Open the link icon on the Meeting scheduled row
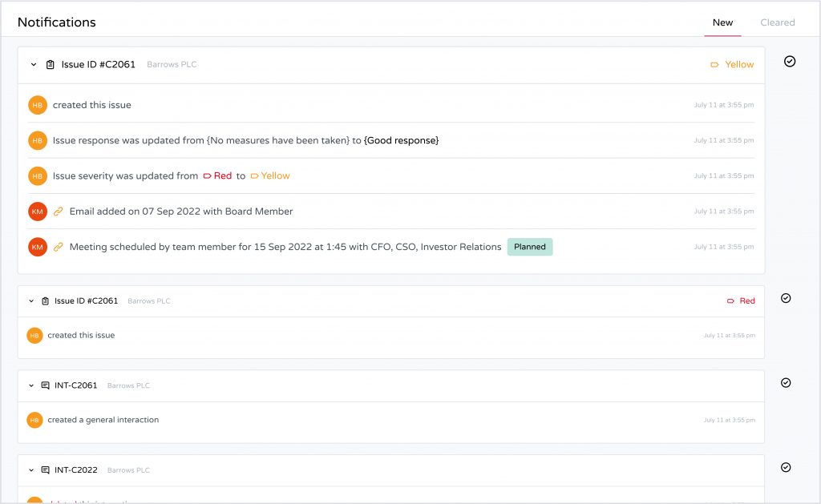The height and width of the screenshot is (504, 821). click(58, 247)
